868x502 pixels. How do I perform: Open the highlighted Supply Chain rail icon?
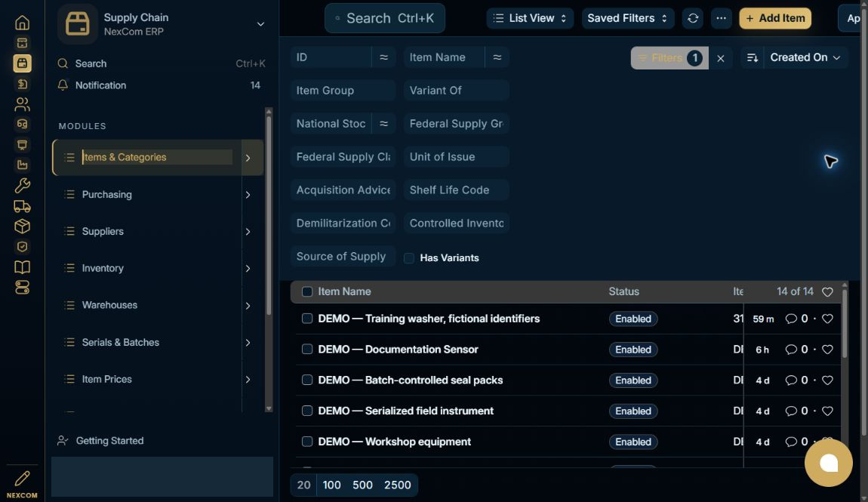pos(22,63)
